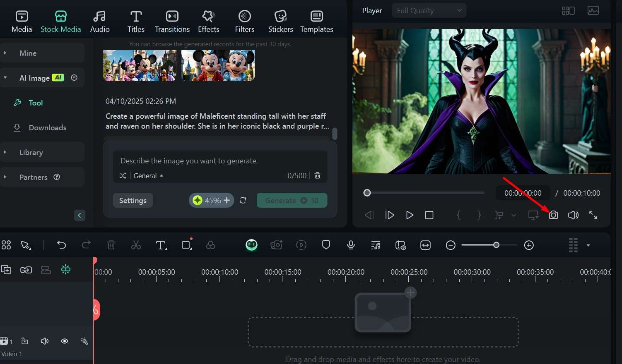Screen dimensions: 622x364
Task: Select the crop tool
Action: 187,245
